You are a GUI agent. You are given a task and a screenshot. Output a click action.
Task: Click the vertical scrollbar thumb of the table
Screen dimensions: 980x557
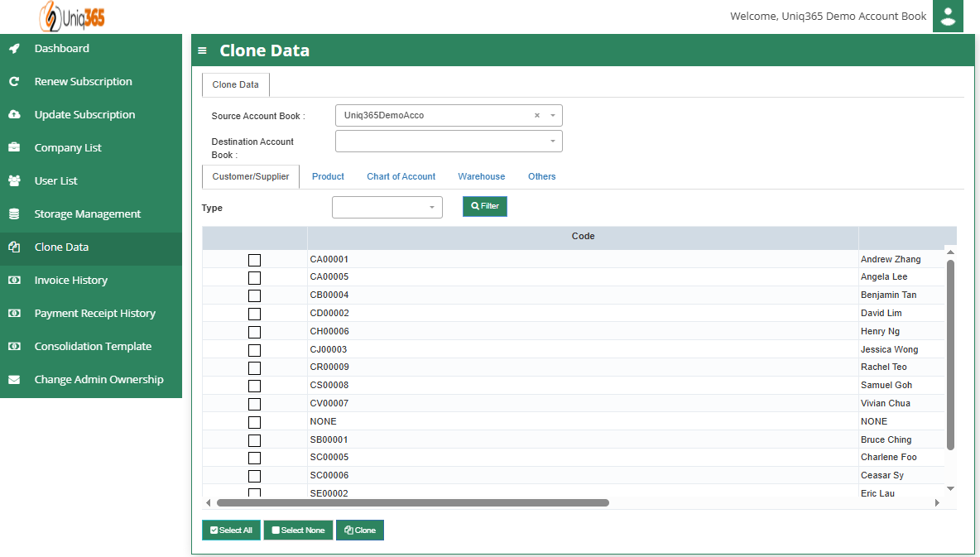(951, 354)
